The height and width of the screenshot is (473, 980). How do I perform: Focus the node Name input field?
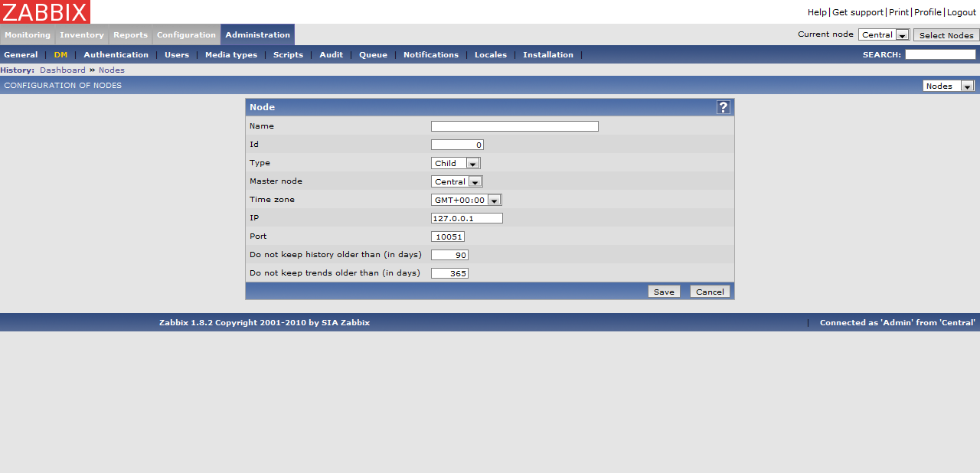[x=514, y=126]
